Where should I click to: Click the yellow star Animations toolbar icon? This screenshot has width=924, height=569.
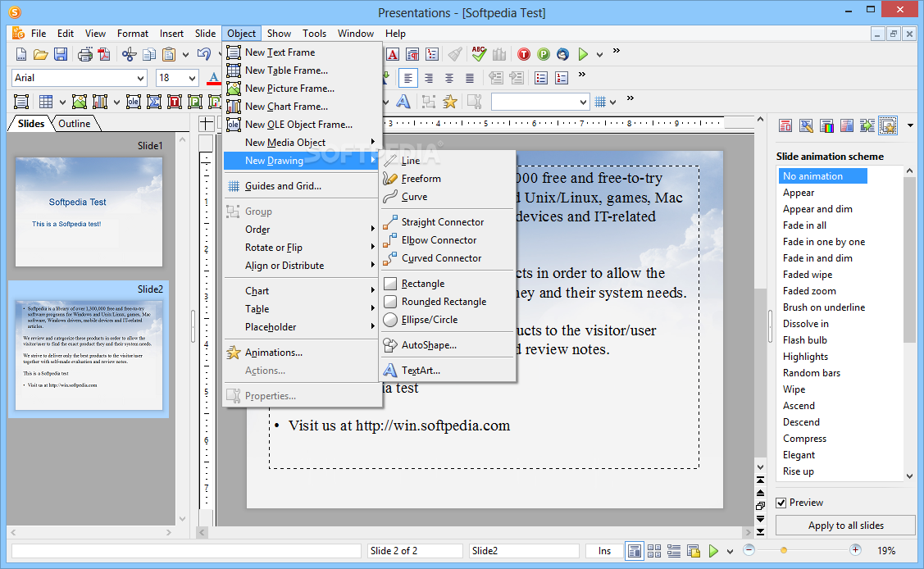pyautogui.click(x=449, y=102)
